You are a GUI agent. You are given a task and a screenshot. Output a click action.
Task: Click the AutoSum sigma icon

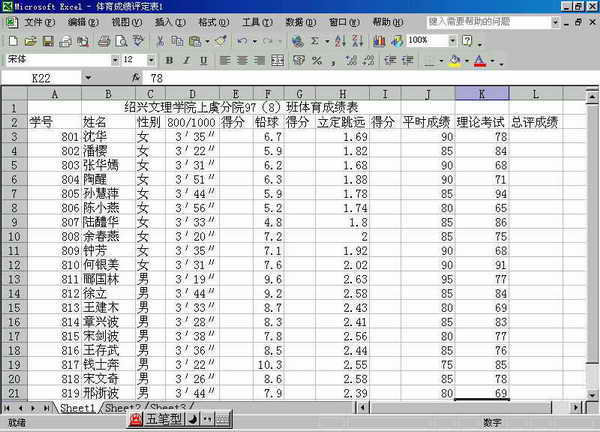(313, 41)
